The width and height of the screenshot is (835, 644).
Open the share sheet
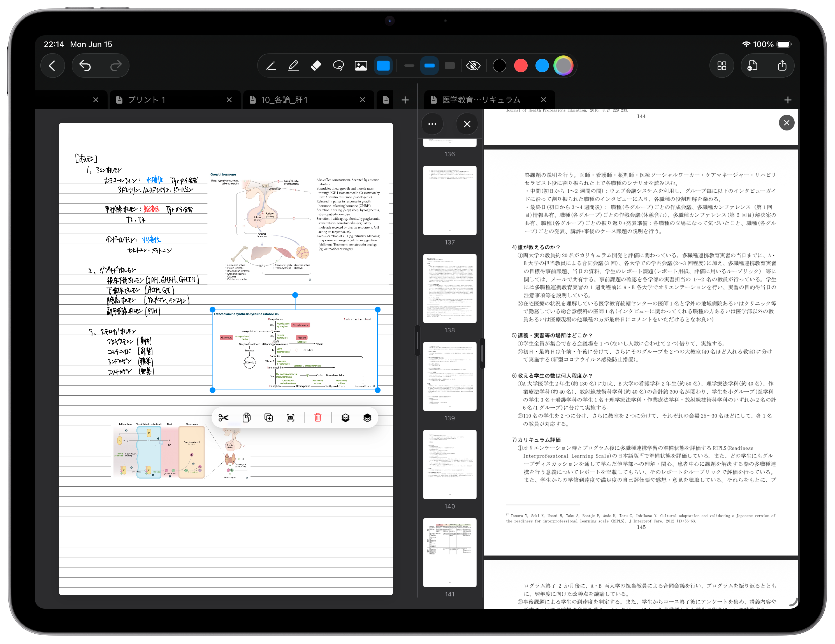pos(782,66)
